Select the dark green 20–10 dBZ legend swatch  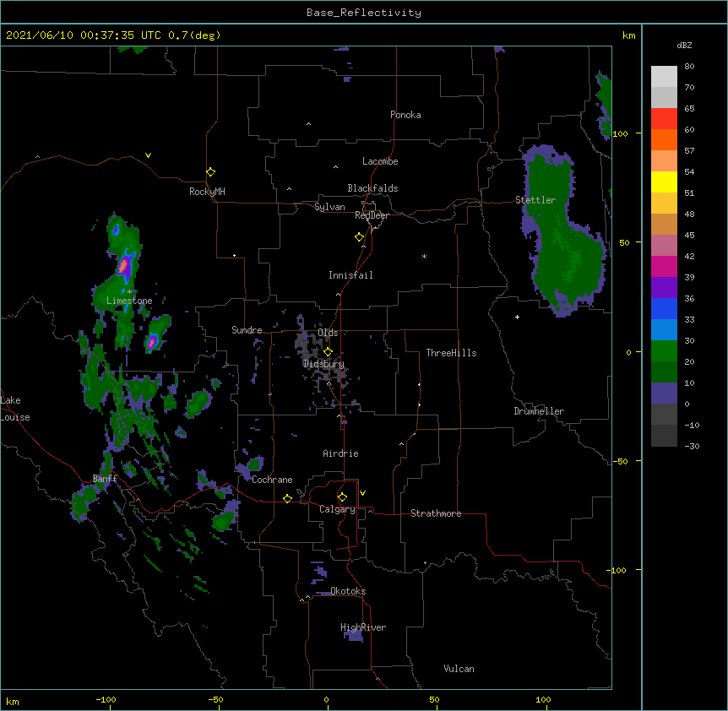pos(664,372)
